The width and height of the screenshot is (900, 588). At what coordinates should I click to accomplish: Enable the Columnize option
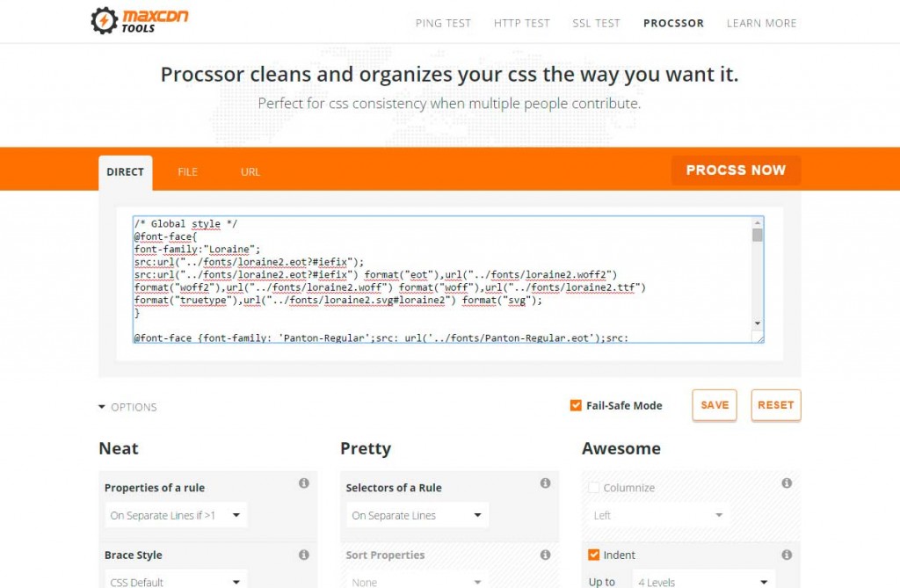point(594,487)
